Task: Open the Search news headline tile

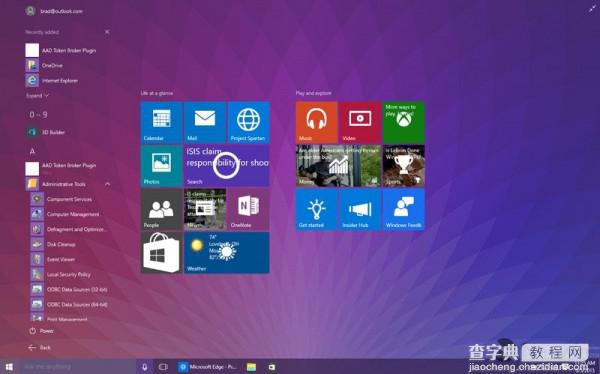Action: (x=227, y=166)
